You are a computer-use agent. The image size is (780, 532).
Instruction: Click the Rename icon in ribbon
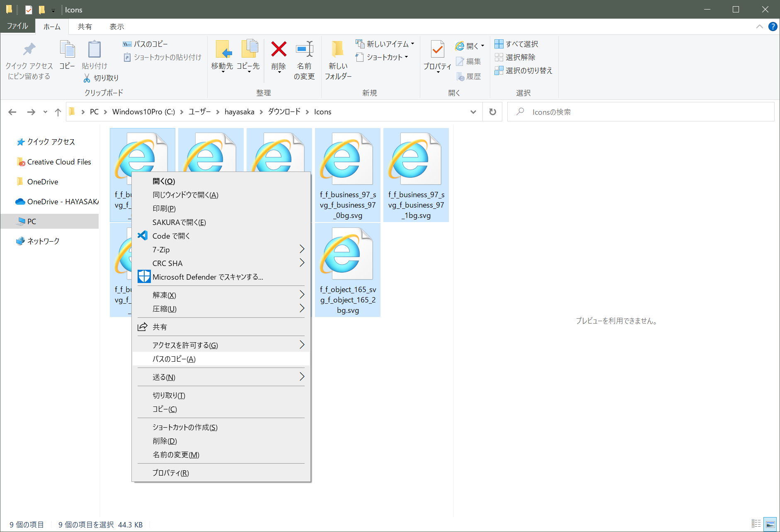[305, 49]
